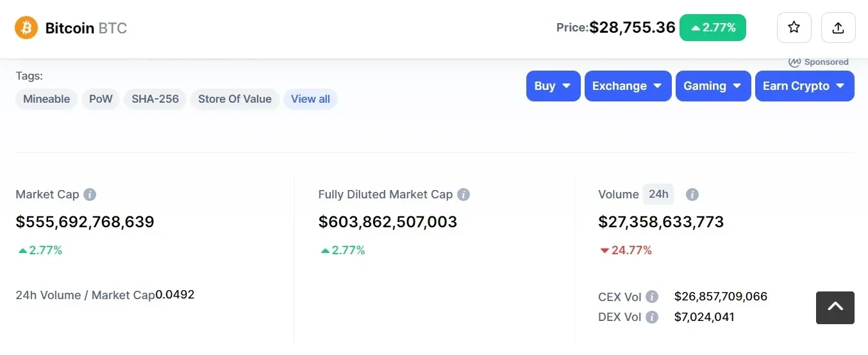
Task: Expand the Earn Crypto dropdown
Action: point(805,86)
